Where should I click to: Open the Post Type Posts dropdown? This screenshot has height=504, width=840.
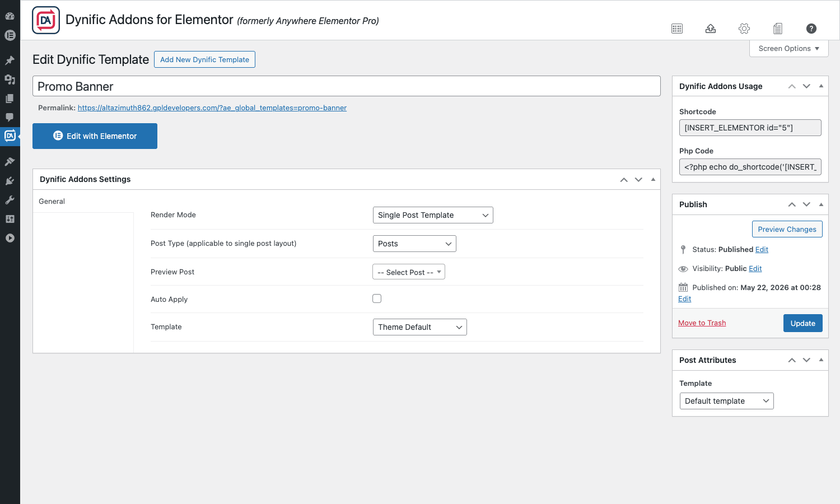414,244
